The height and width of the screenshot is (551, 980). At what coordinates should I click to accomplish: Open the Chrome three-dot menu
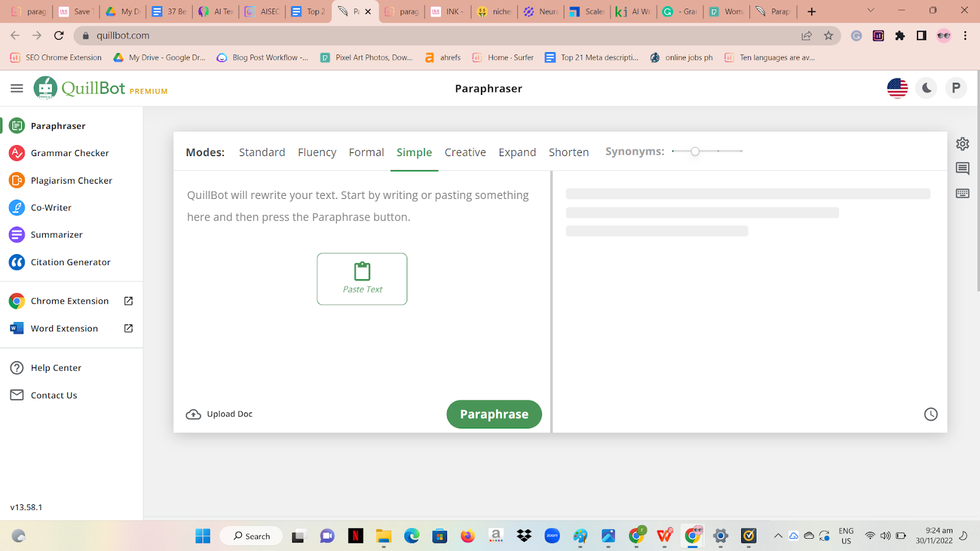click(x=965, y=36)
